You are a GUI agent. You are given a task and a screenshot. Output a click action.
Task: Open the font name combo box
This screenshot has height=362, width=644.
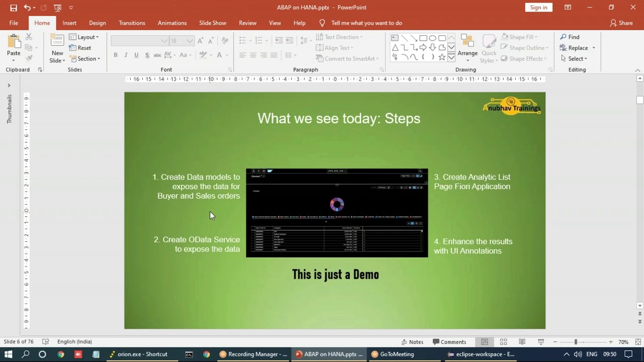pos(139,41)
